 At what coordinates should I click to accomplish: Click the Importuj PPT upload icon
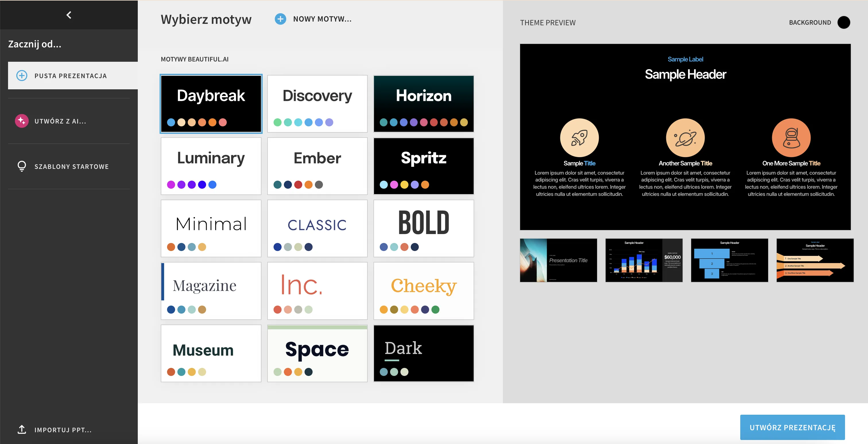coord(22,430)
